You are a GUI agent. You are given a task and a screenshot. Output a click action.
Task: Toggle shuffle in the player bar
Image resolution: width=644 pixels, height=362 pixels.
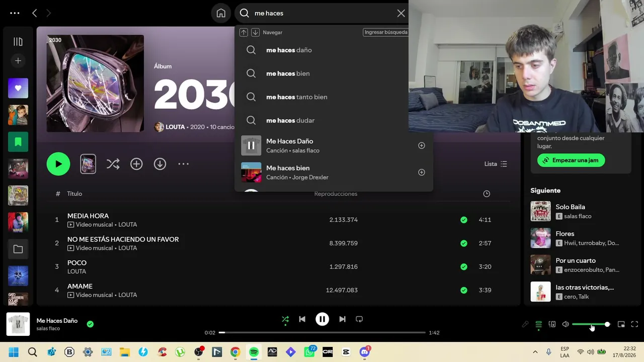(x=285, y=319)
